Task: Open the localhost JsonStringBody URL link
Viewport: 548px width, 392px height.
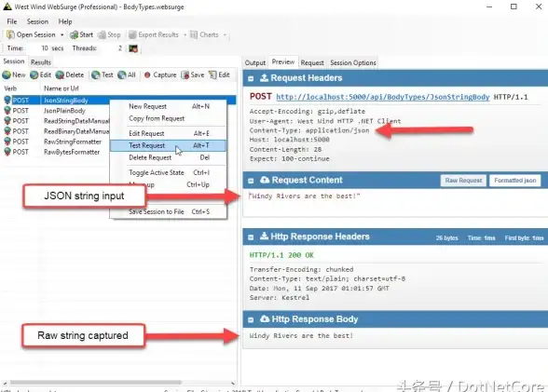Action: coord(383,97)
